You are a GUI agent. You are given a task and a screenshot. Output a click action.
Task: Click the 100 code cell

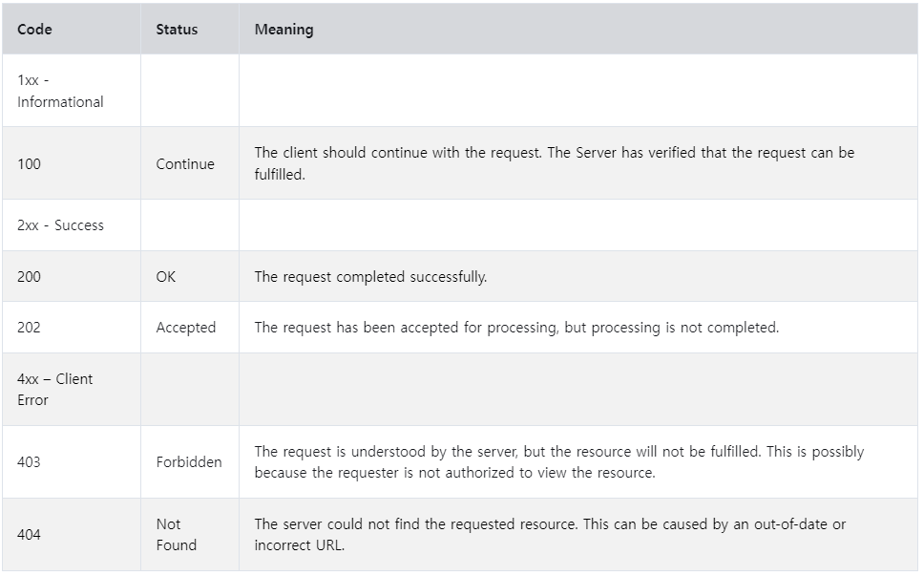[x=29, y=164]
